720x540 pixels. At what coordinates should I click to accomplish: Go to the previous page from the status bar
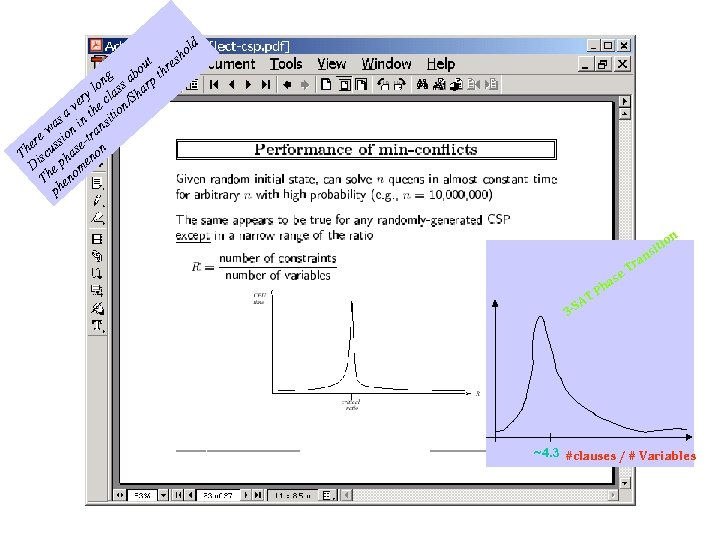pyautogui.click(x=189, y=495)
